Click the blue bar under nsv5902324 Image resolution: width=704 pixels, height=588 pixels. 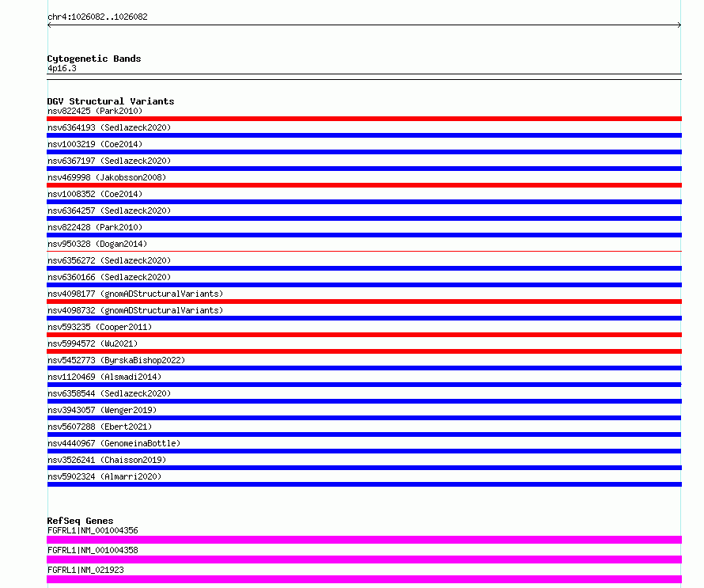(x=364, y=484)
